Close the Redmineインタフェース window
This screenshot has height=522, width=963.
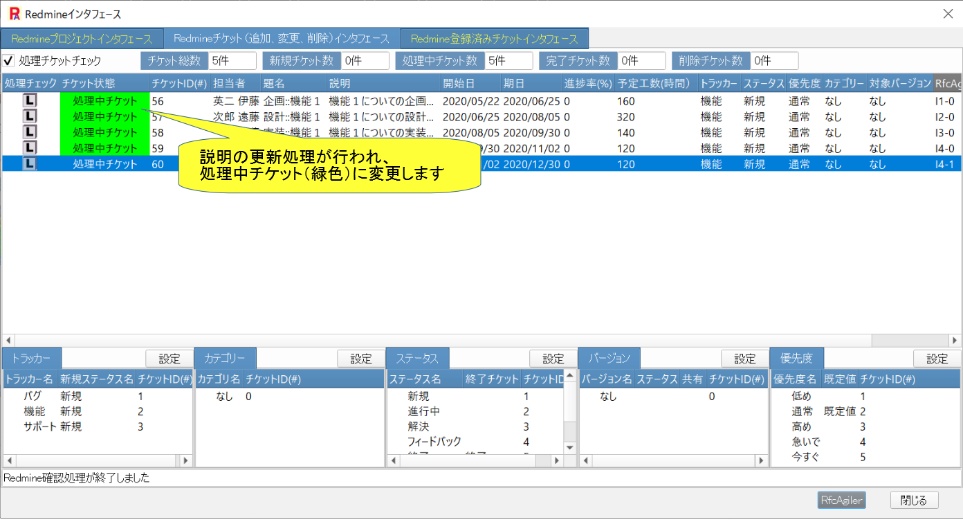pyautogui.click(x=948, y=14)
